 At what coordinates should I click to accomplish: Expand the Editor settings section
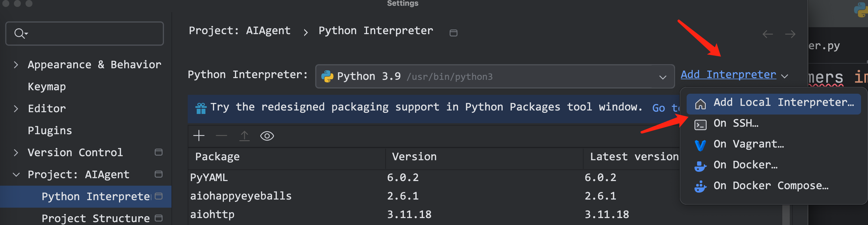[x=16, y=109]
